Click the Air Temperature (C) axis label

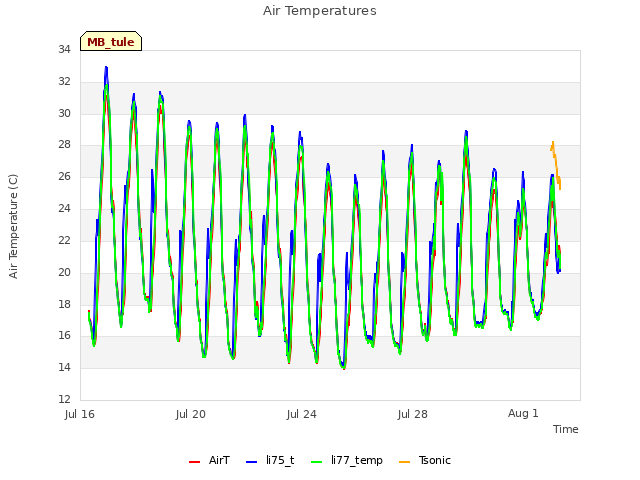[13, 227]
